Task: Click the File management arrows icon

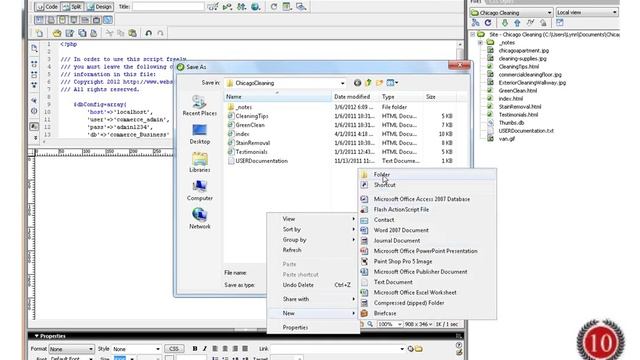Action: point(242,7)
